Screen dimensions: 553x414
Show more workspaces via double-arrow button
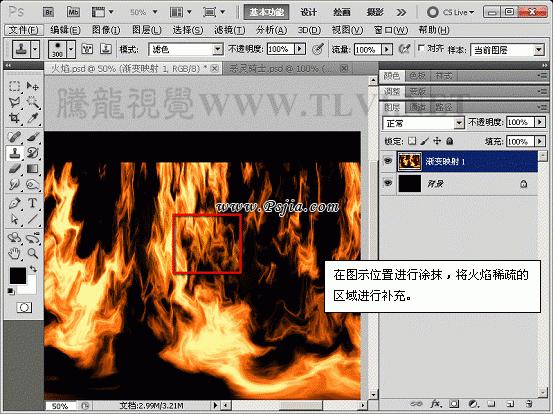point(401,13)
